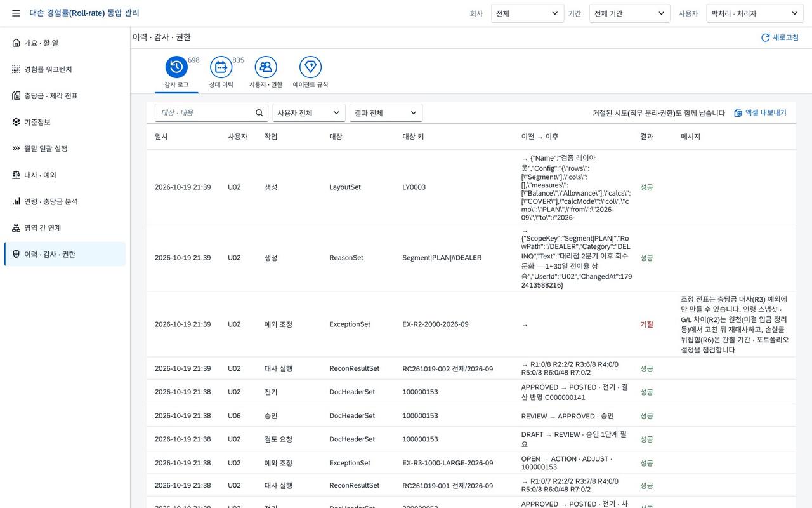Open 월말 일괄 실행 in the sidebar
Image resolution: width=812 pixels, height=508 pixels.
click(x=65, y=149)
